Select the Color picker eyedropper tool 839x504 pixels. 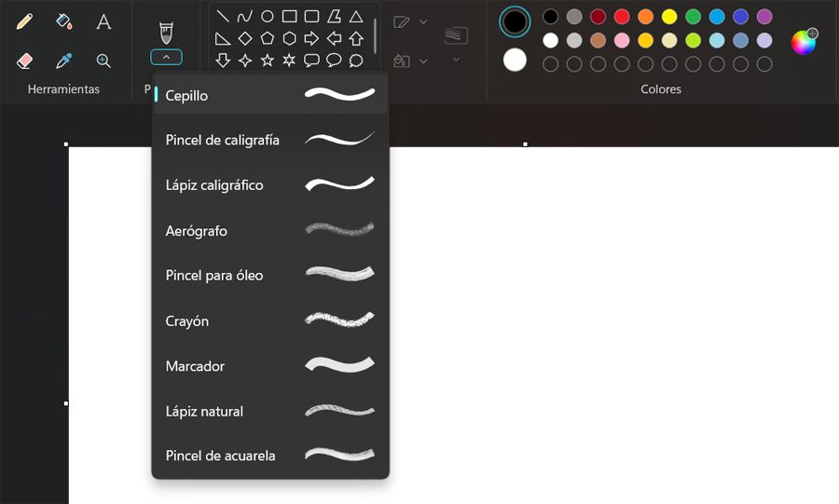(64, 61)
